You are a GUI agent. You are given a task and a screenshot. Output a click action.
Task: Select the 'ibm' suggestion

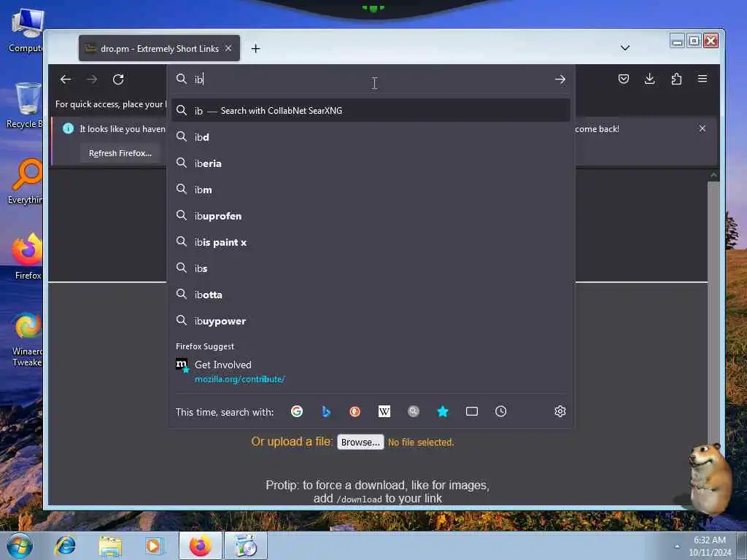point(371,190)
